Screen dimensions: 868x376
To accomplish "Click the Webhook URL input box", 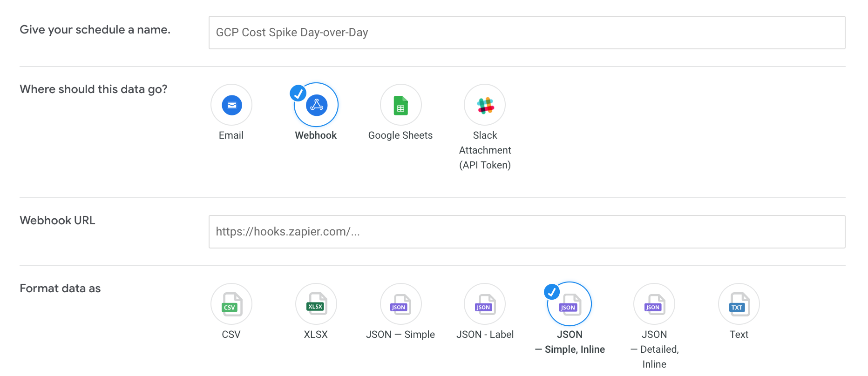I will click(526, 231).
